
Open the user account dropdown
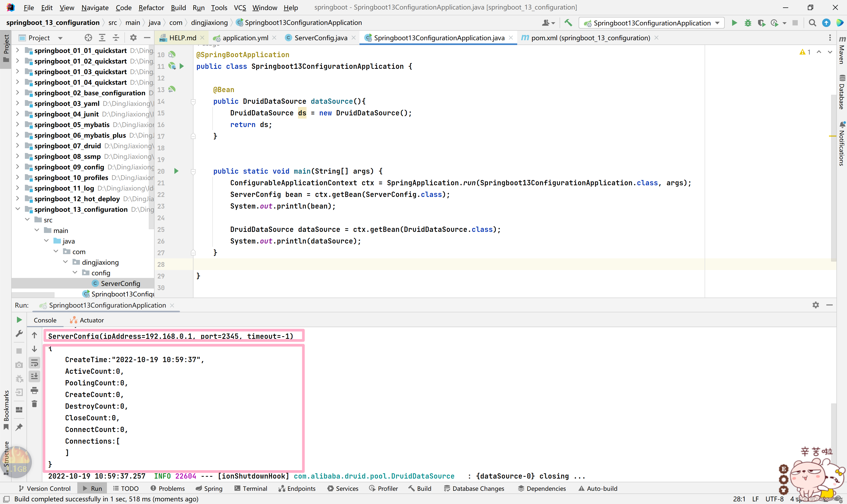tap(548, 23)
